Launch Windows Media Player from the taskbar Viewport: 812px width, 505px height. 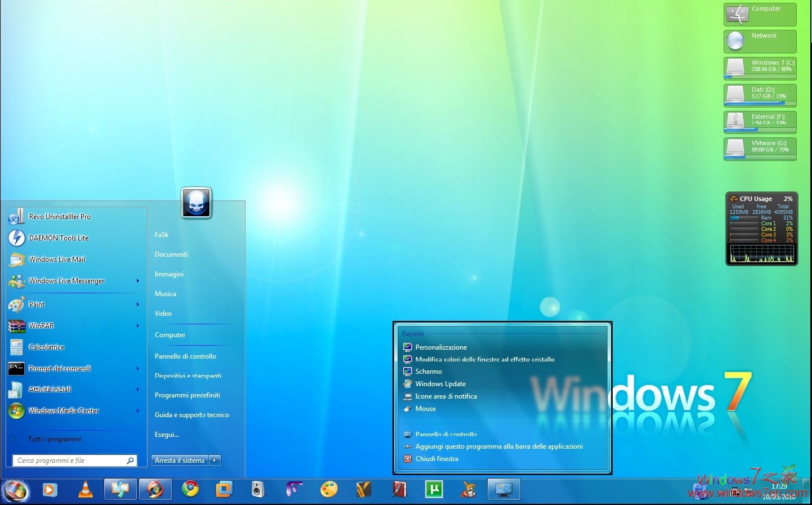[50, 489]
